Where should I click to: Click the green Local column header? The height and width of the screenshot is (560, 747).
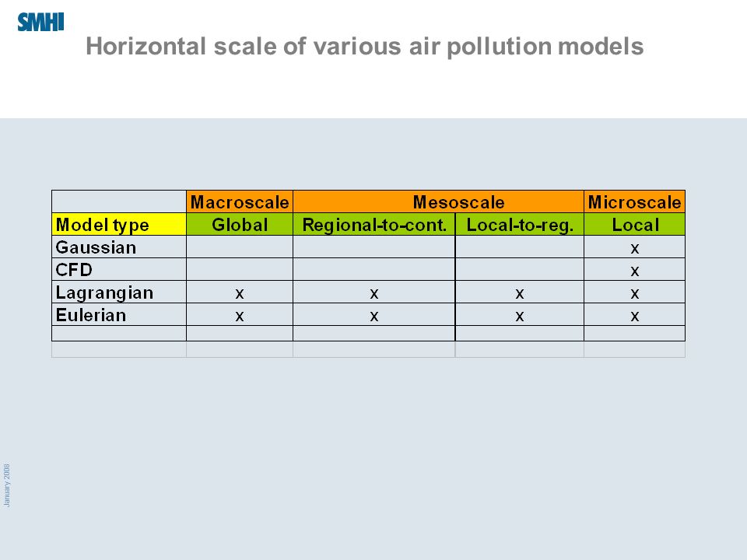[635, 224]
